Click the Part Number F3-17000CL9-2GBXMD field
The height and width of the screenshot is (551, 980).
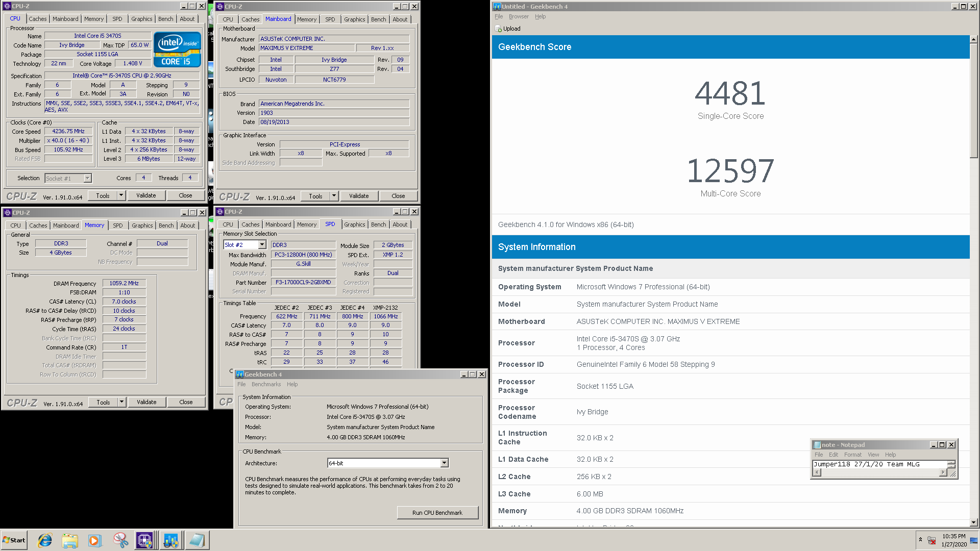tap(303, 283)
